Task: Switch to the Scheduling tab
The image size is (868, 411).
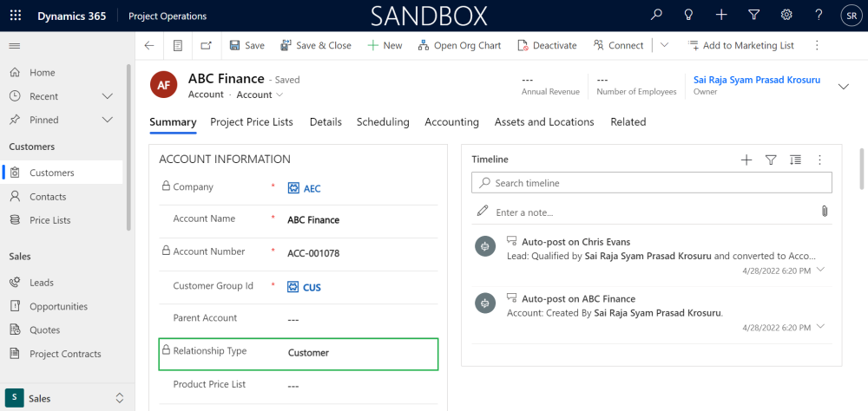Action: (x=383, y=121)
